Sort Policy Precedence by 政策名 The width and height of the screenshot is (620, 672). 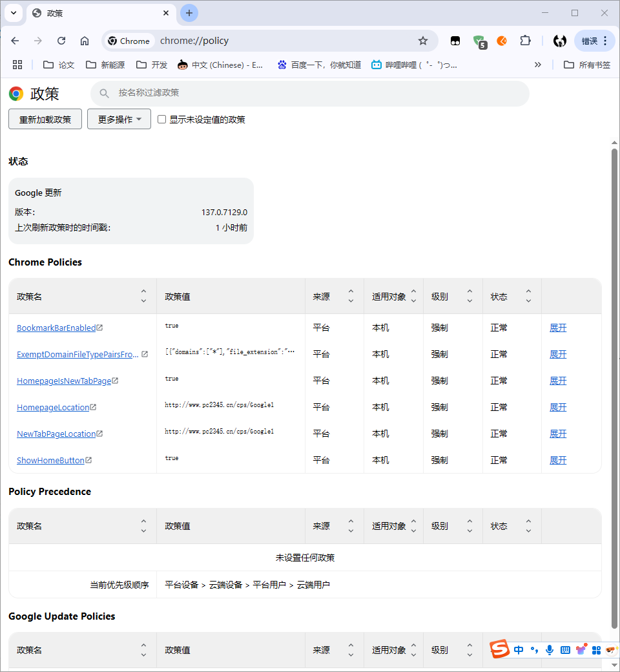point(143,526)
